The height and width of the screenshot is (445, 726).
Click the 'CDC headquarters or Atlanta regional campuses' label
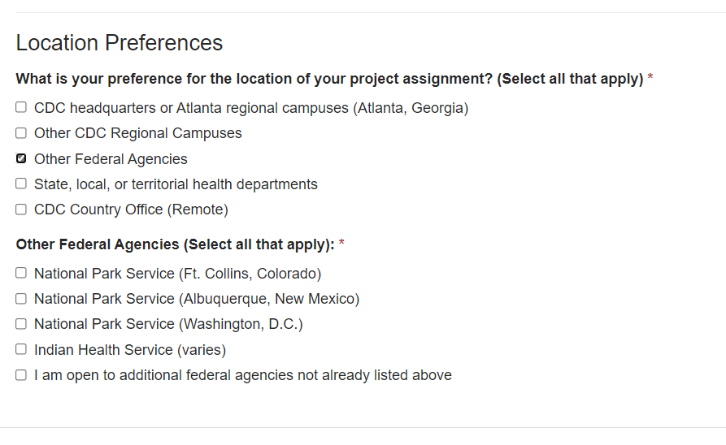(x=250, y=108)
